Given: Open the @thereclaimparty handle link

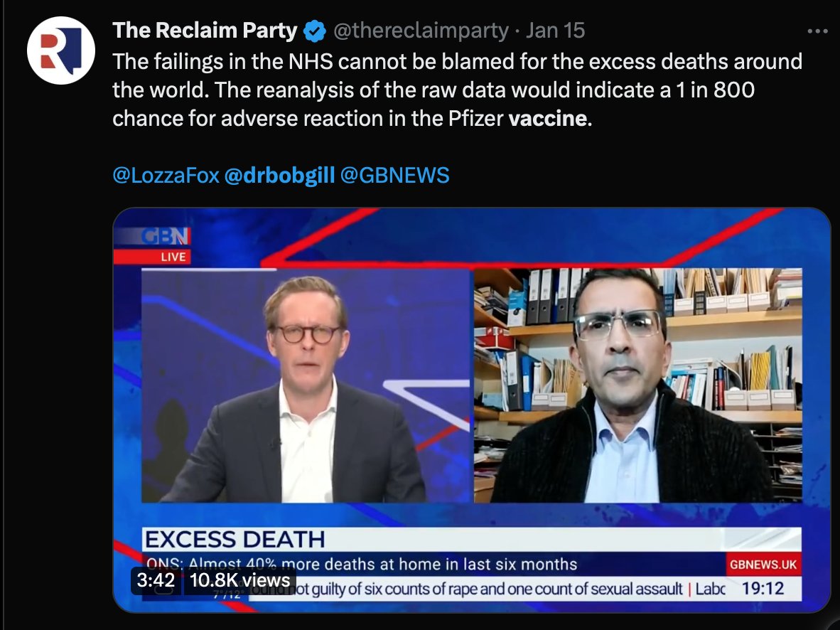Looking at the screenshot, I should tap(421, 31).
